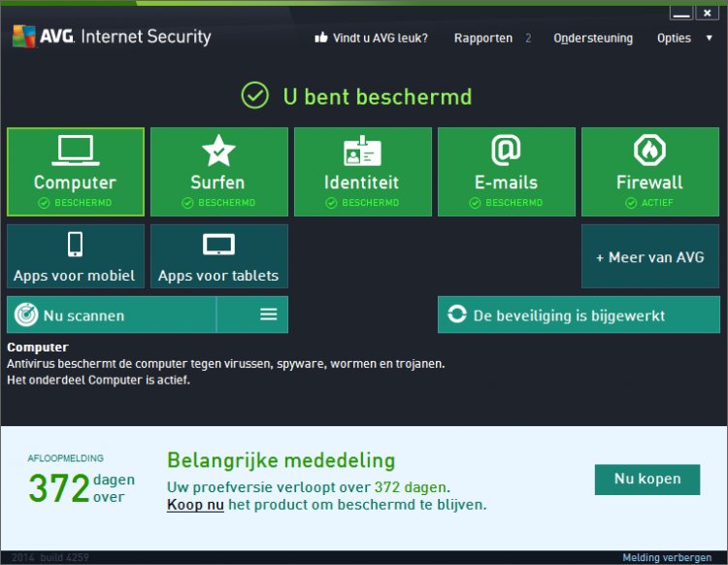Click the radar scan icon beside Nu scannen
Viewport: 728px width, 565px height.
pos(26,315)
